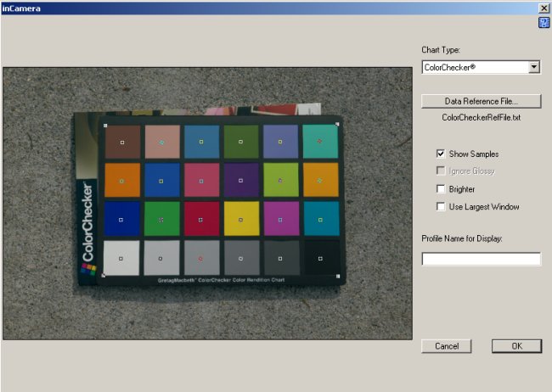
Task: Click the dark brown patch in the top row
Action: click(x=122, y=143)
